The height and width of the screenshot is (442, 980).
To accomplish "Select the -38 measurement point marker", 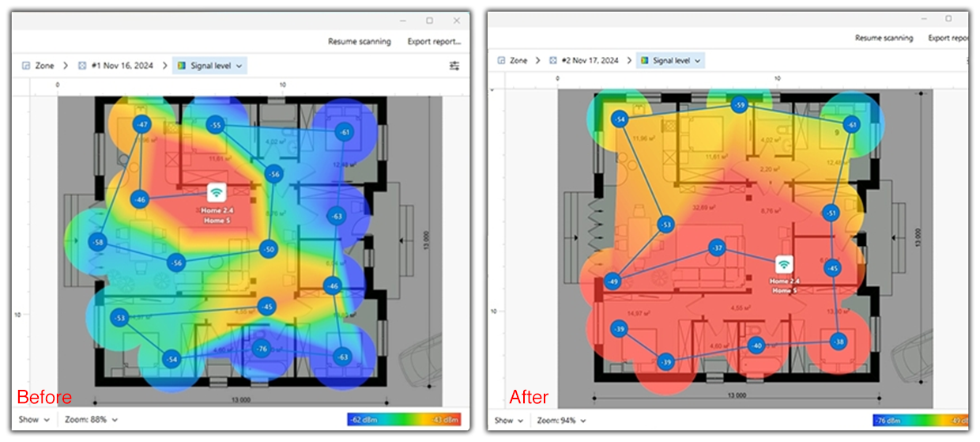I will click(x=838, y=342).
